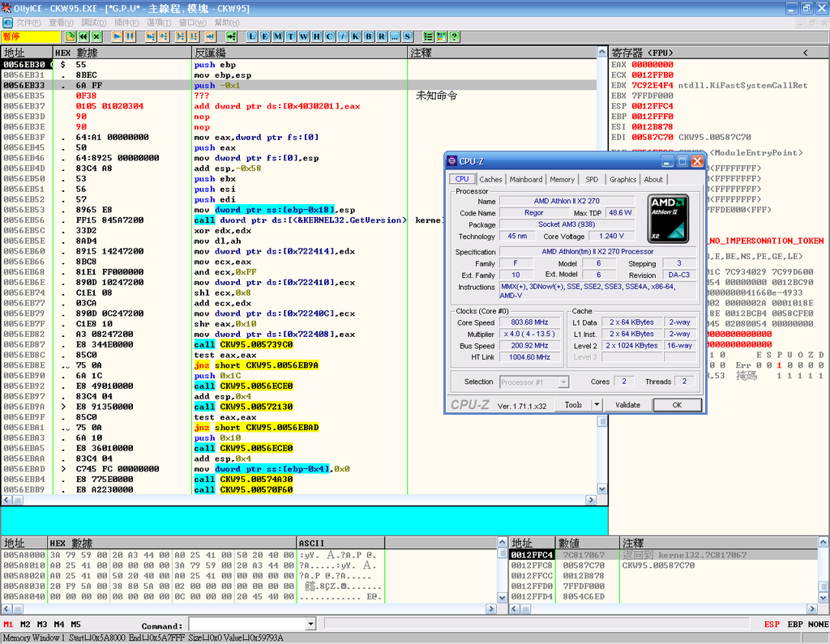Screen dimensions: 830x644
Task: Click the green help question mark icon
Action: pos(454,36)
